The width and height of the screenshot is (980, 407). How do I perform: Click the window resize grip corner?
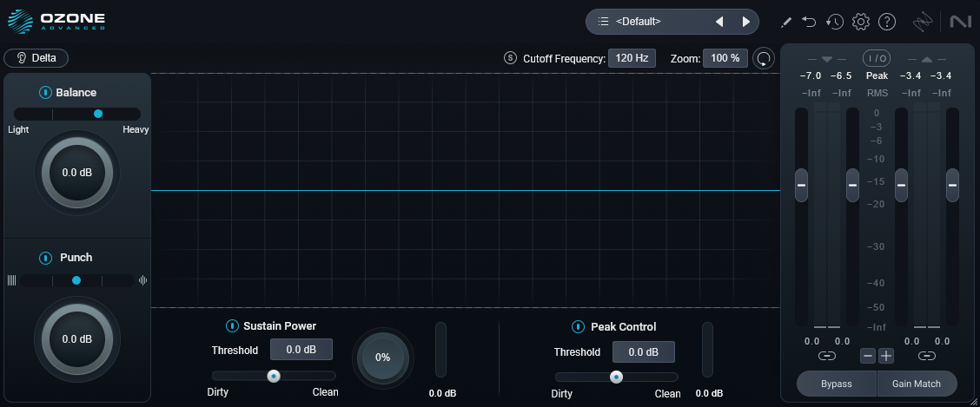(x=974, y=402)
